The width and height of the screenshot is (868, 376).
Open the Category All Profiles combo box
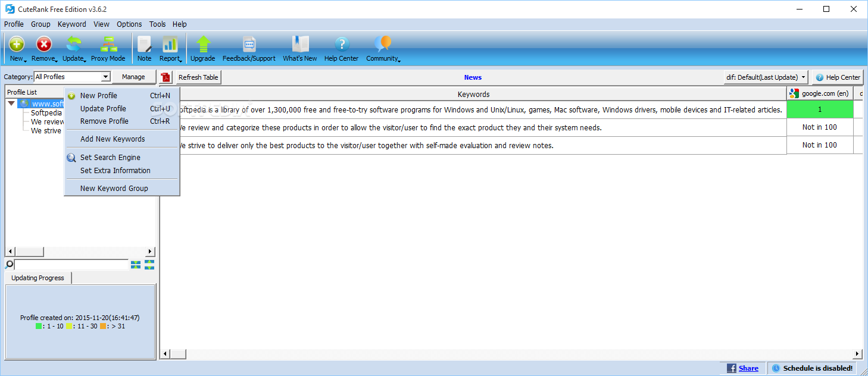[72, 77]
